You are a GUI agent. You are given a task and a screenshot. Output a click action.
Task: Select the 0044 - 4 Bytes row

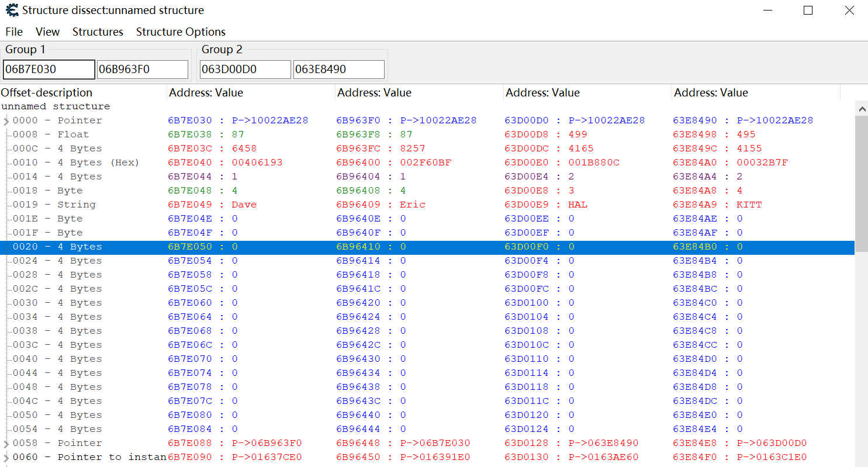pos(427,373)
